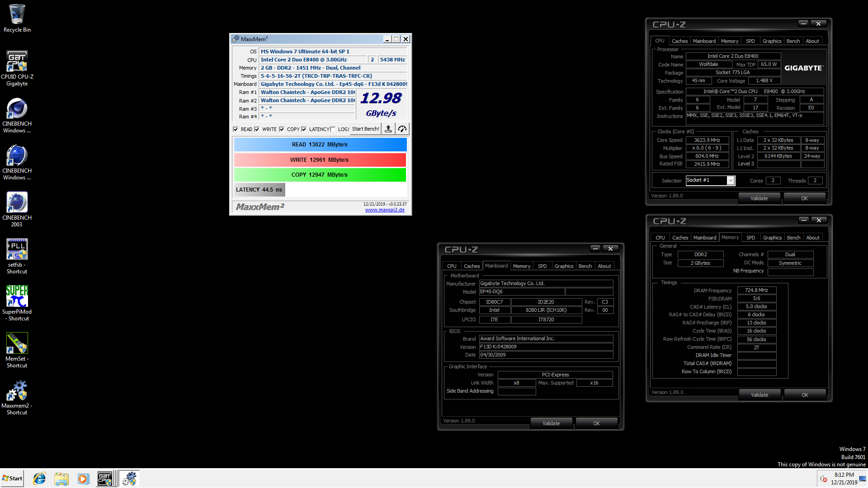
Task: Click the Core Voltage 1.488 V value
Action: click(764, 81)
